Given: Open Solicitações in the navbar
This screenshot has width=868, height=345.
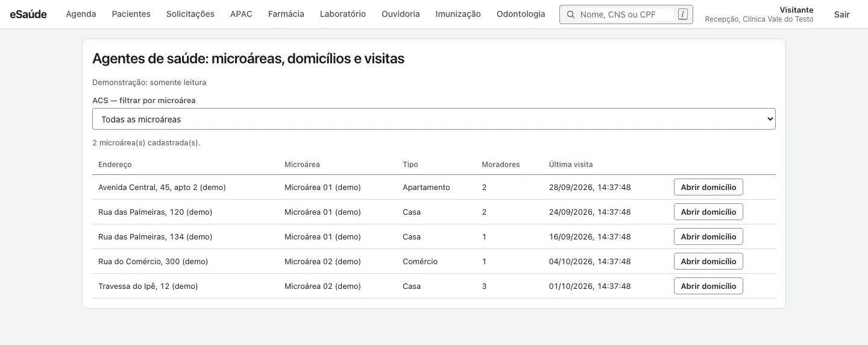Looking at the screenshot, I should (x=190, y=14).
